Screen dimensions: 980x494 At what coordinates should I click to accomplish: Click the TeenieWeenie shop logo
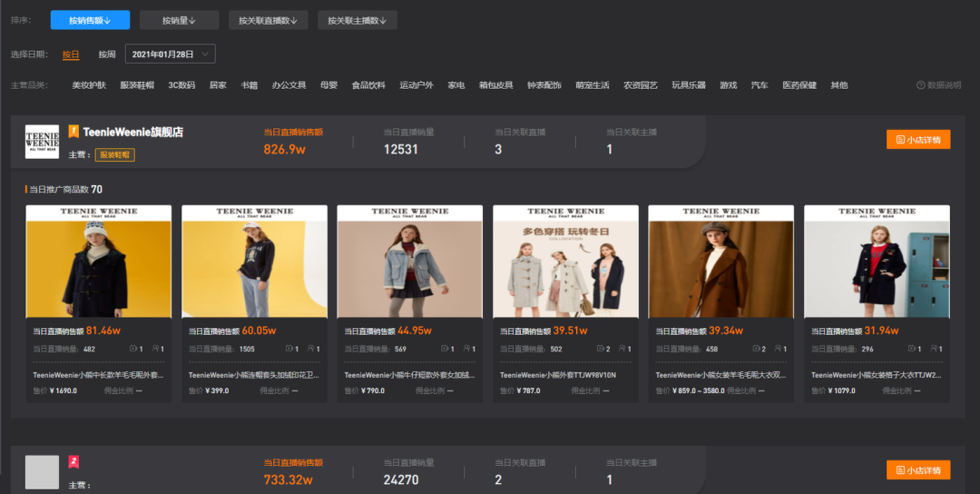[x=42, y=142]
